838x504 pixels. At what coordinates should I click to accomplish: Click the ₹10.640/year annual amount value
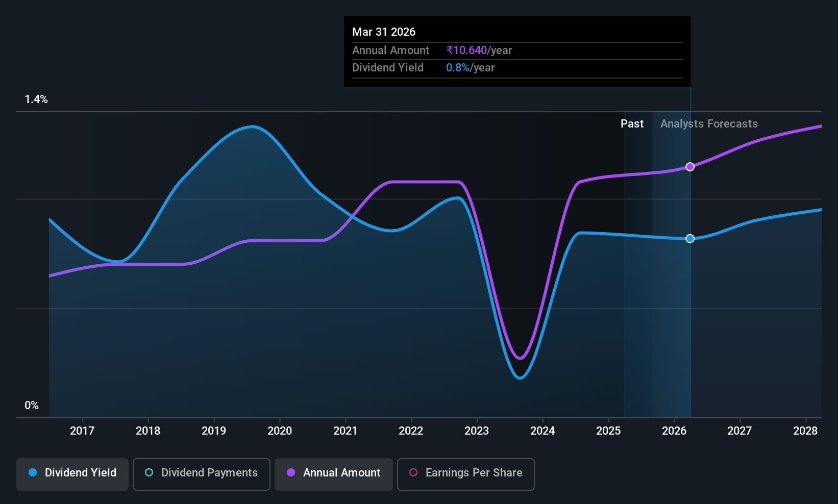point(479,51)
